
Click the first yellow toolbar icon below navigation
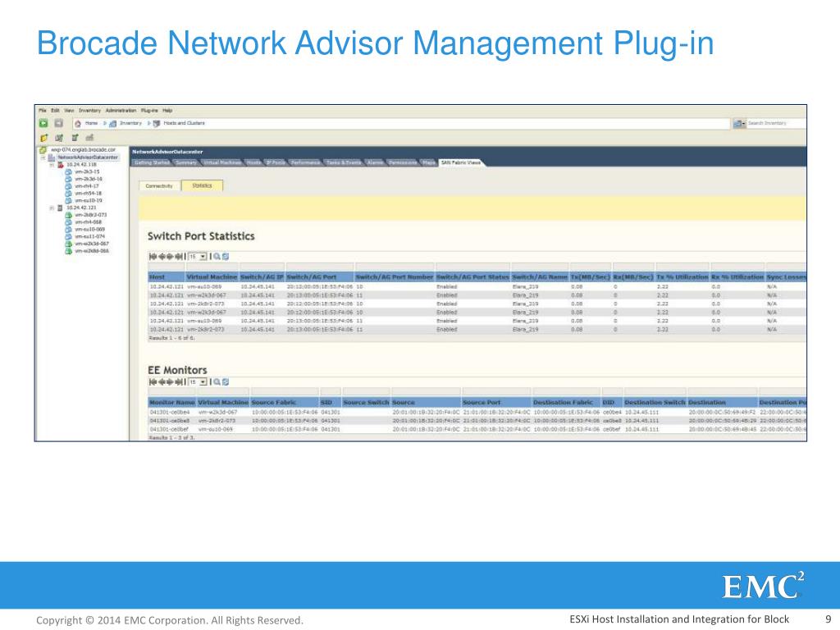[44, 138]
